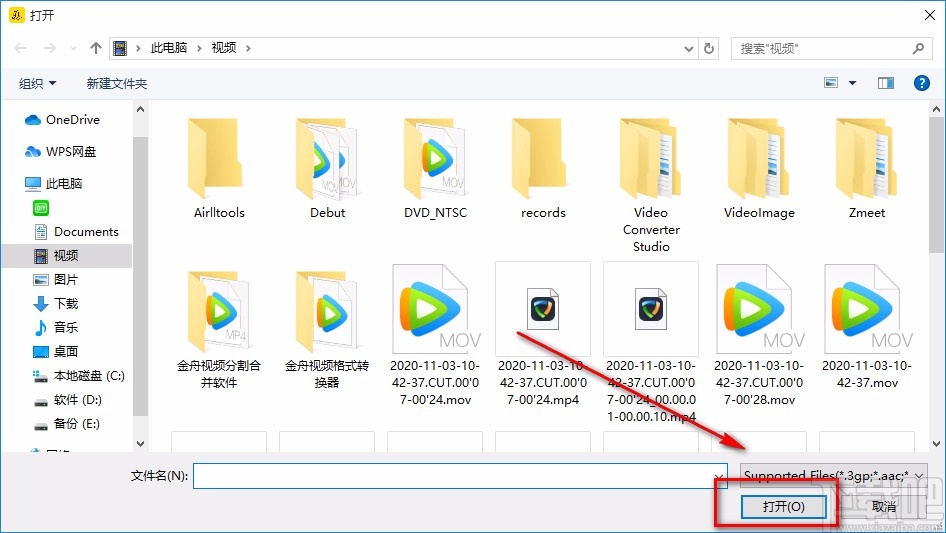The image size is (946, 533).
Task: Go forward with the forward arrow
Action: pyautogui.click(x=49, y=48)
